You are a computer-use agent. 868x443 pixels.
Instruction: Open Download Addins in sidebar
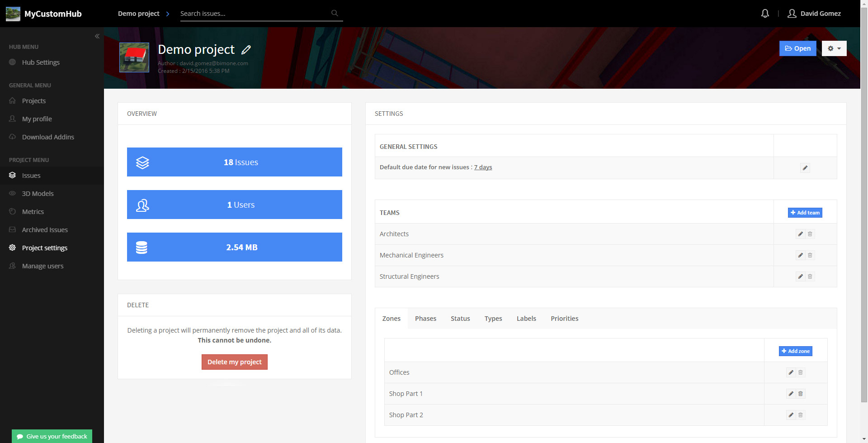coord(52,137)
